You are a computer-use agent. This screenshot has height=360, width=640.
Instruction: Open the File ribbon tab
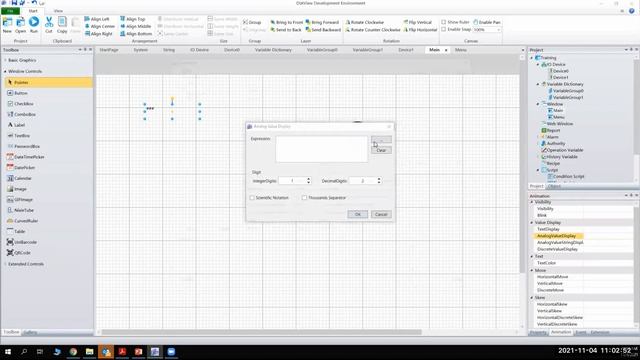click(x=10, y=11)
